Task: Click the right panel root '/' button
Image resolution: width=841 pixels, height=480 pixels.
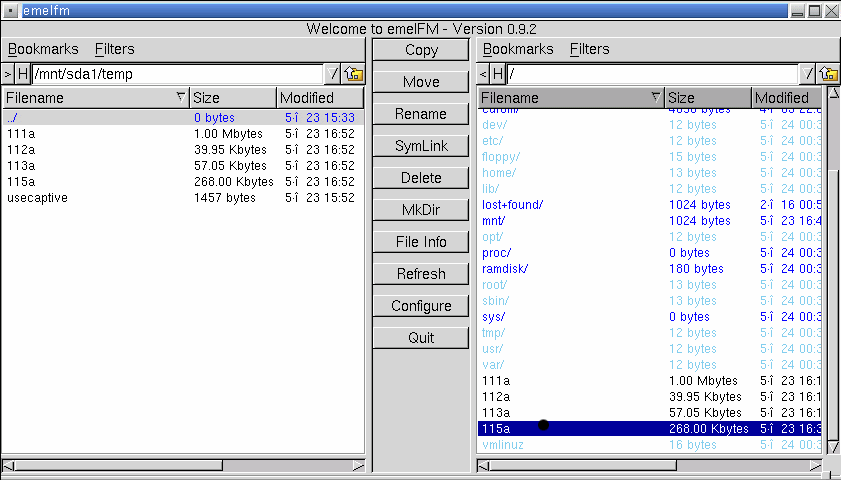Action: click(x=808, y=74)
